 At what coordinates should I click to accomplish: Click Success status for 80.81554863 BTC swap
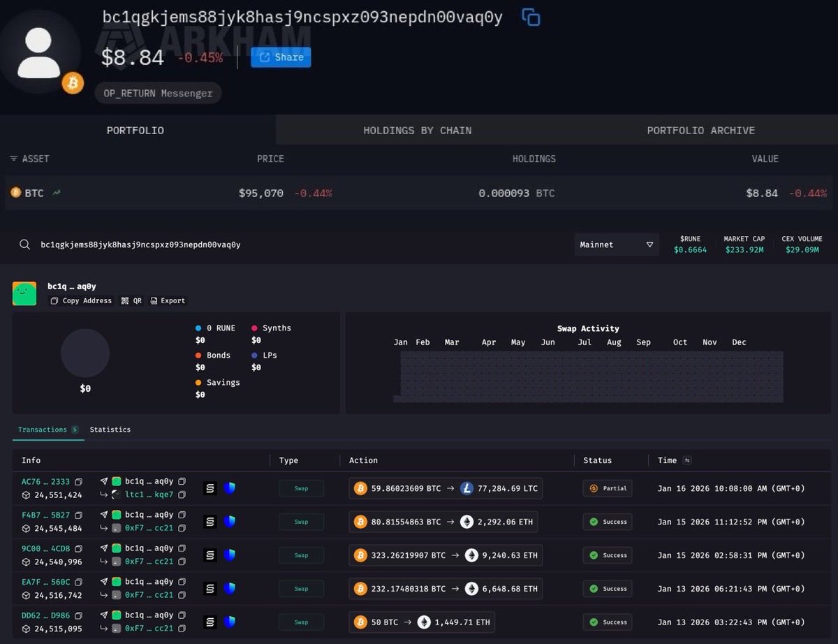(x=608, y=522)
